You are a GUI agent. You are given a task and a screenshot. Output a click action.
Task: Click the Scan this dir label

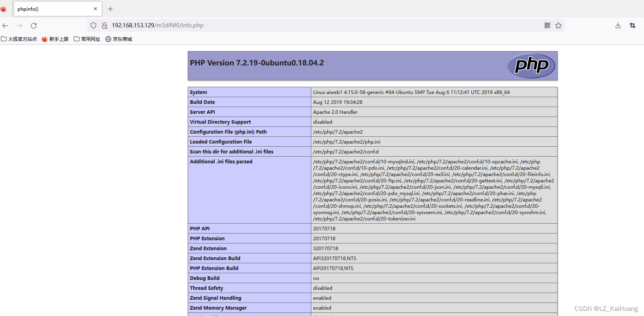click(x=231, y=152)
